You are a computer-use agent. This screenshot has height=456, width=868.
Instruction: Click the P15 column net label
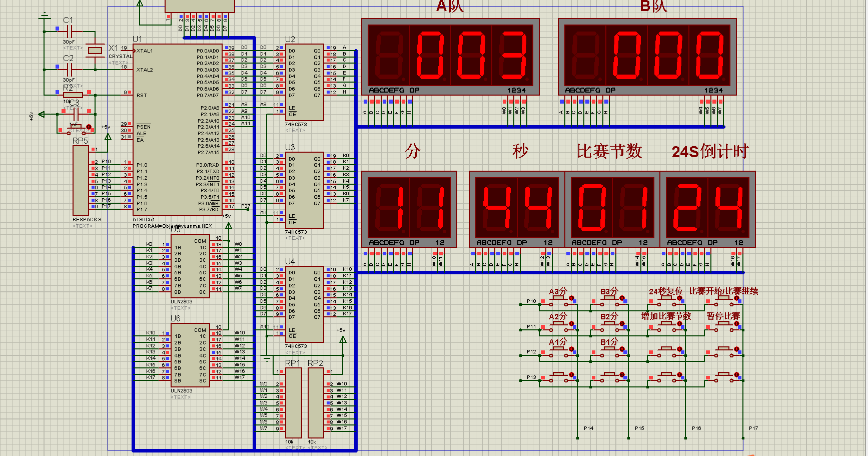point(639,428)
